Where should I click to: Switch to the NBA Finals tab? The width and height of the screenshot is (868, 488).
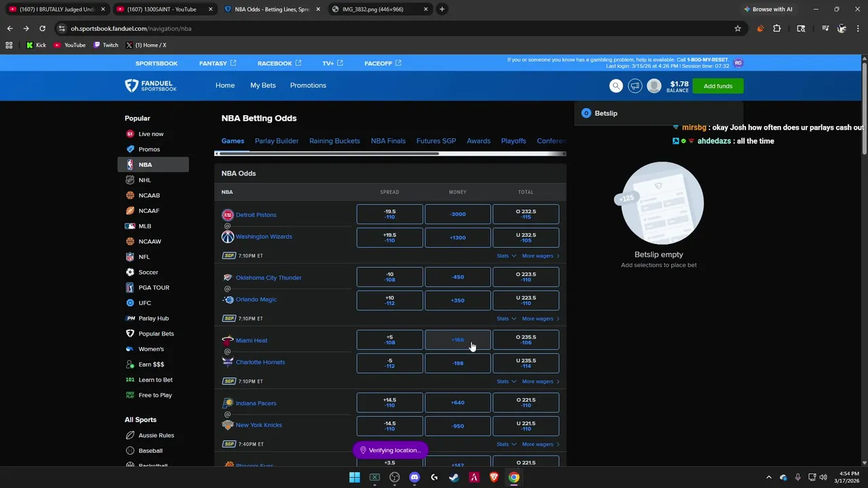pos(388,141)
